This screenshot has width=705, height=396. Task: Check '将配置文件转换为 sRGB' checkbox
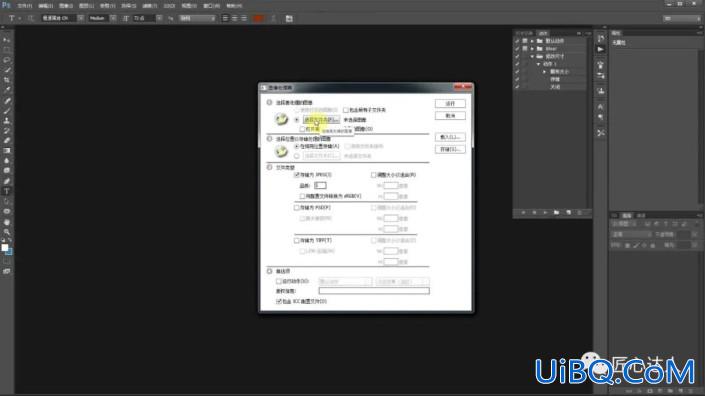point(303,196)
